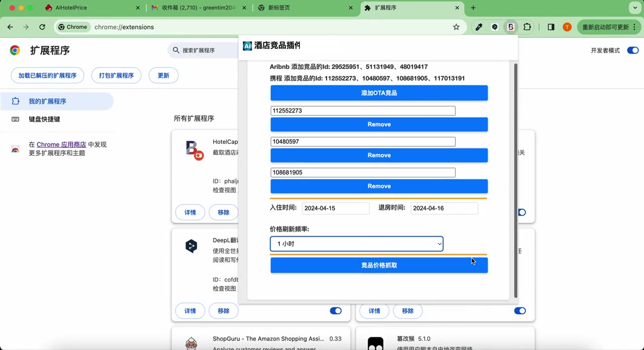644x350 pixels.
Task: Open the Extensions puzzle-piece menu
Action: 527,27
